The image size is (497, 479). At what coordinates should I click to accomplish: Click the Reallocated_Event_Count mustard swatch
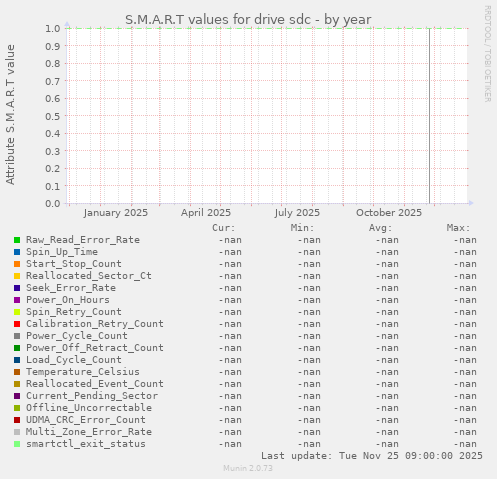tap(17, 384)
